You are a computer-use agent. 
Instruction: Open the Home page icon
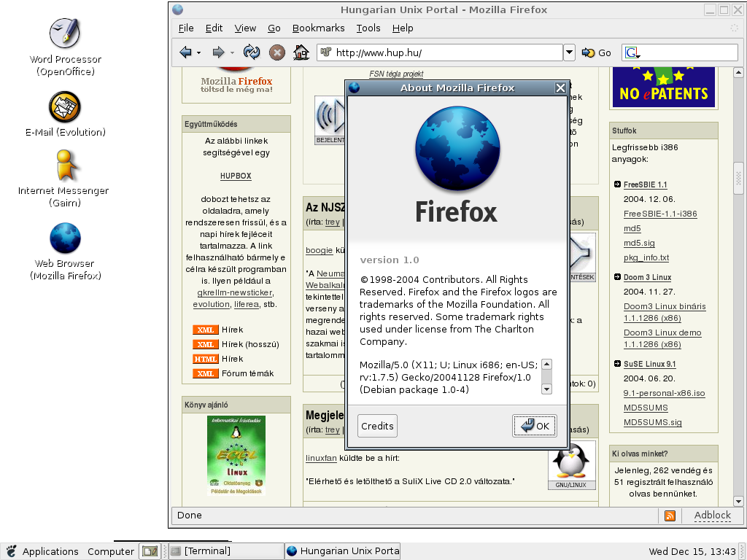pos(301,52)
